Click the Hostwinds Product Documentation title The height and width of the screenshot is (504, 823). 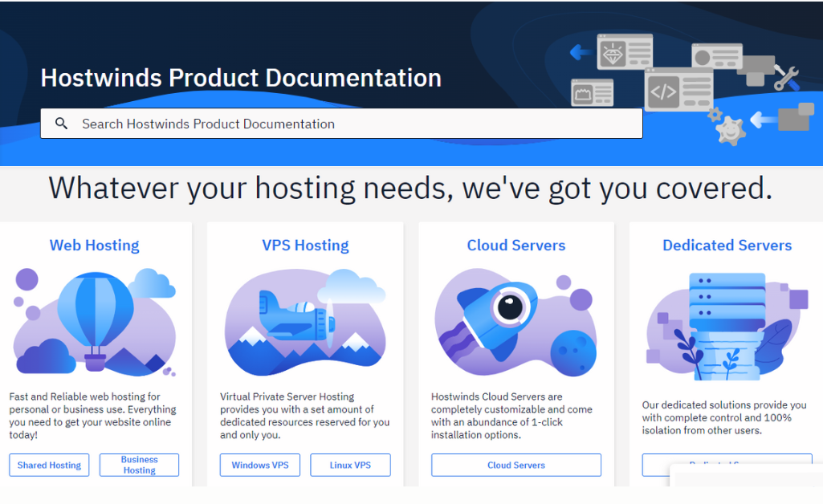(x=241, y=78)
